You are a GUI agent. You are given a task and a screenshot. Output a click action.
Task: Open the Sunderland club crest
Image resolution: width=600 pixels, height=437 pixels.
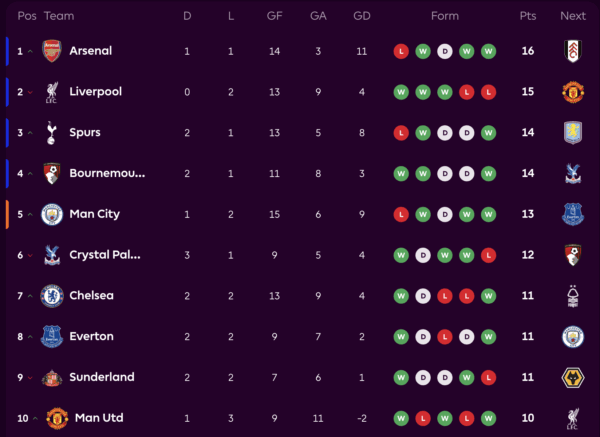tap(52, 378)
